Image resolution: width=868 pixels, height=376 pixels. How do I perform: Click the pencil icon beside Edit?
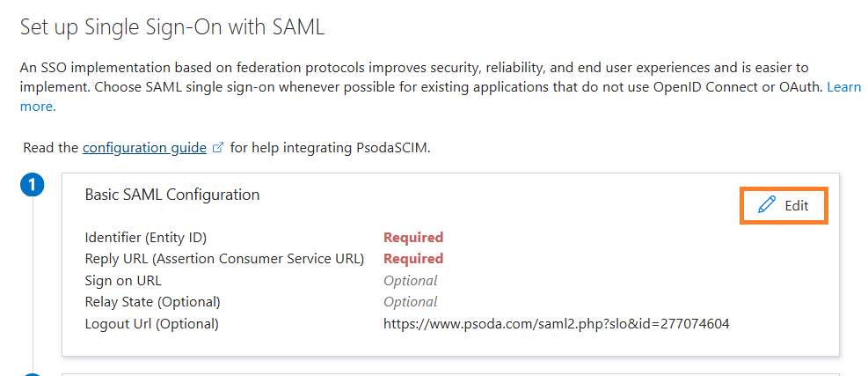[767, 205]
